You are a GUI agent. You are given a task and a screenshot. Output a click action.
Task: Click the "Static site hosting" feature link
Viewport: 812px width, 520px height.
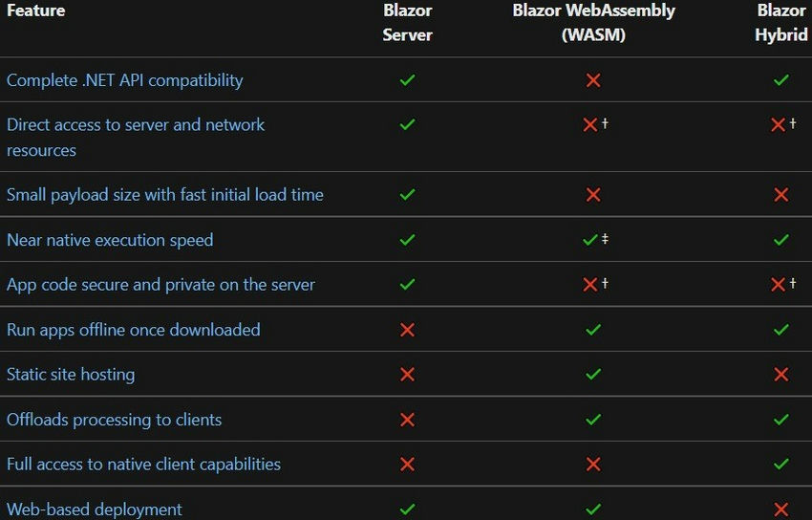coord(71,375)
